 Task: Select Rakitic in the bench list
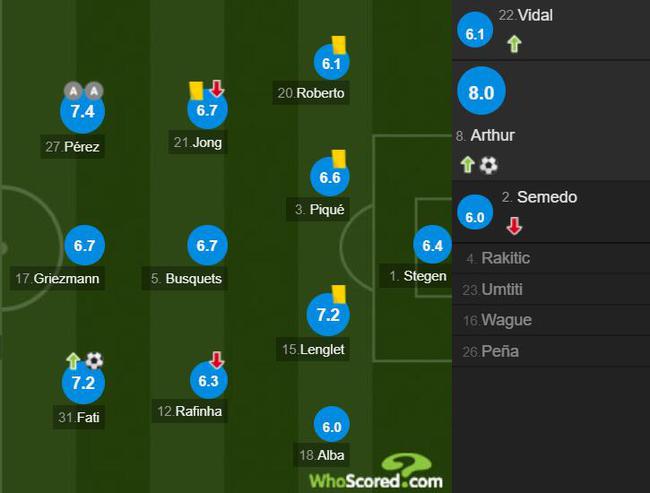tap(551, 258)
